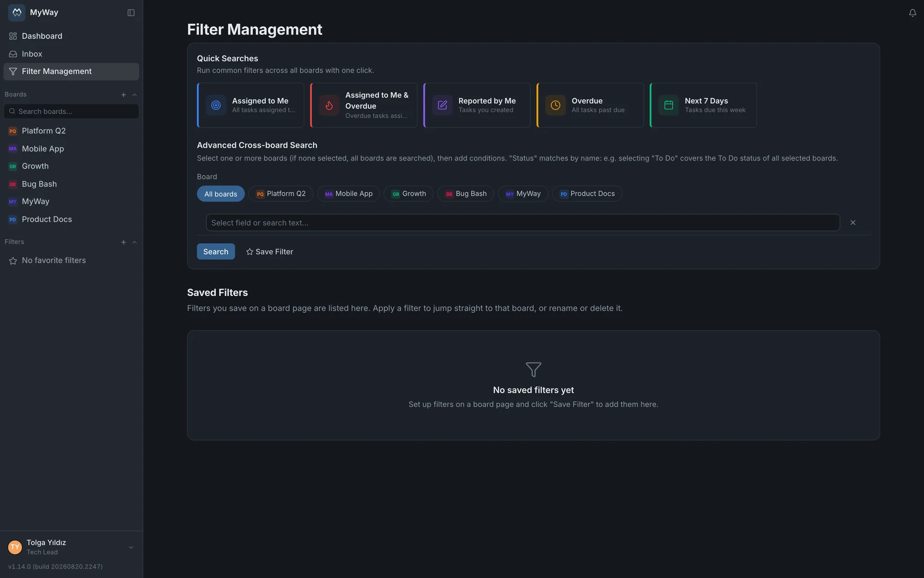Run Assigned to Me & Overdue quick search

pyautogui.click(x=364, y=105)
